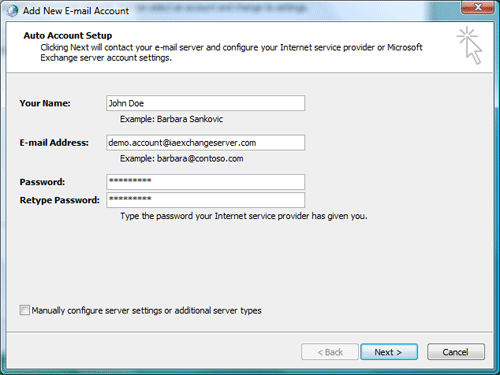Click the Auto Account Setup cursor icon
This screenshot has width=500, height=375.
click(x=470, y=45)
